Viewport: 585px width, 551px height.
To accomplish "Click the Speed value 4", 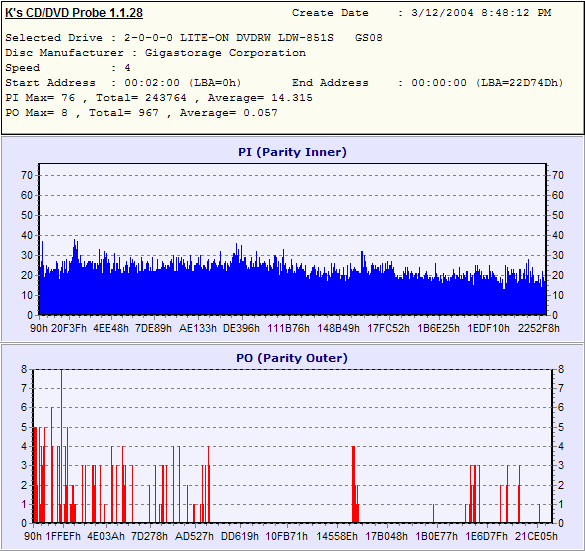I will click(x=128, y=68).
